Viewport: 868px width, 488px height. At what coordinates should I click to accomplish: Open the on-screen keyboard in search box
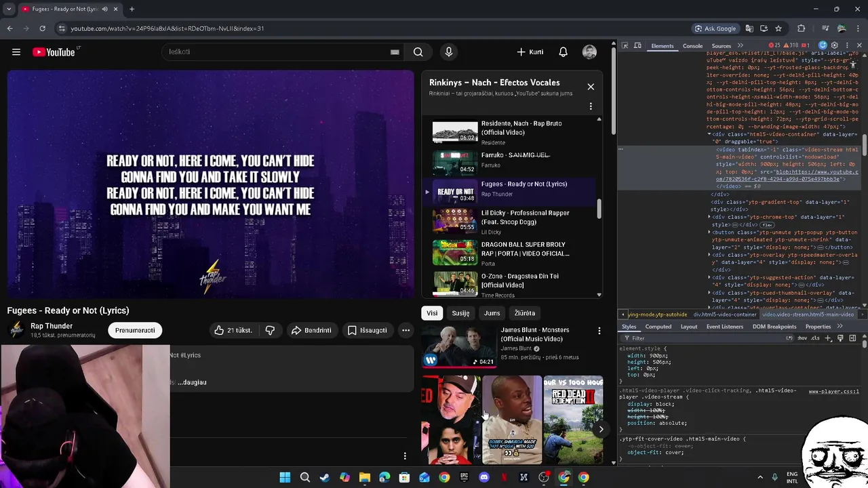click(395, 52)
